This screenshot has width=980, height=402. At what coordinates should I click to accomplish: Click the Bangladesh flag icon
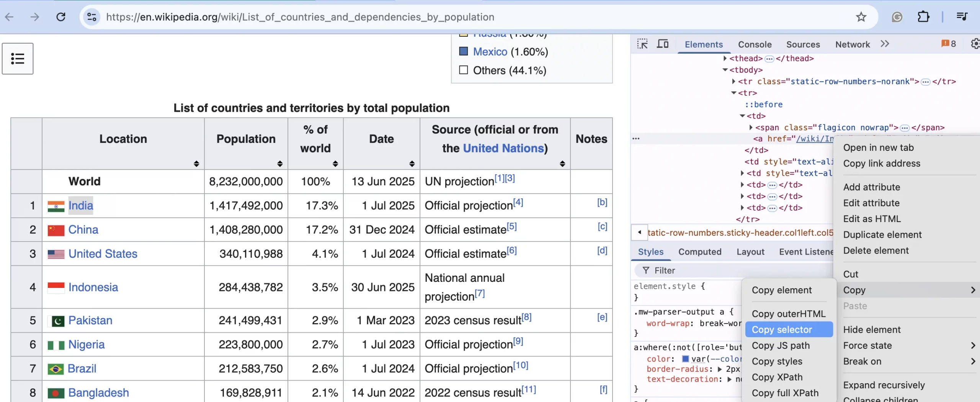(56, 393)
